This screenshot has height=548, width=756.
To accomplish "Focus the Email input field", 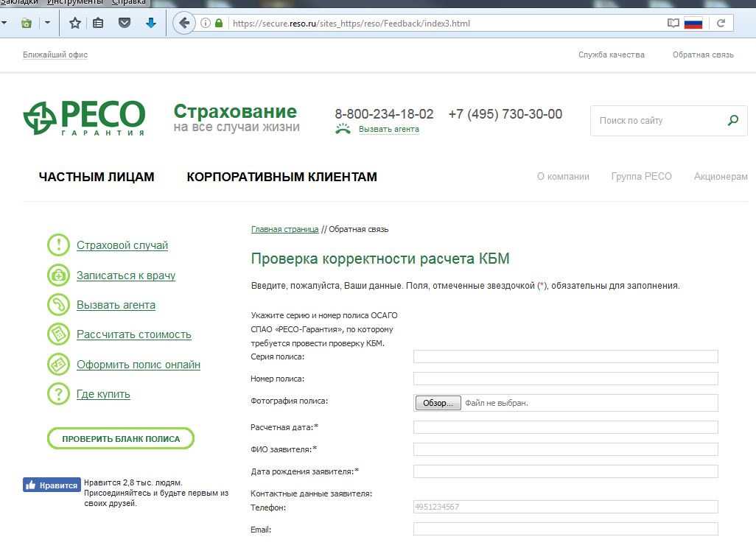I will pyautogui.click(x=566, y=529).
